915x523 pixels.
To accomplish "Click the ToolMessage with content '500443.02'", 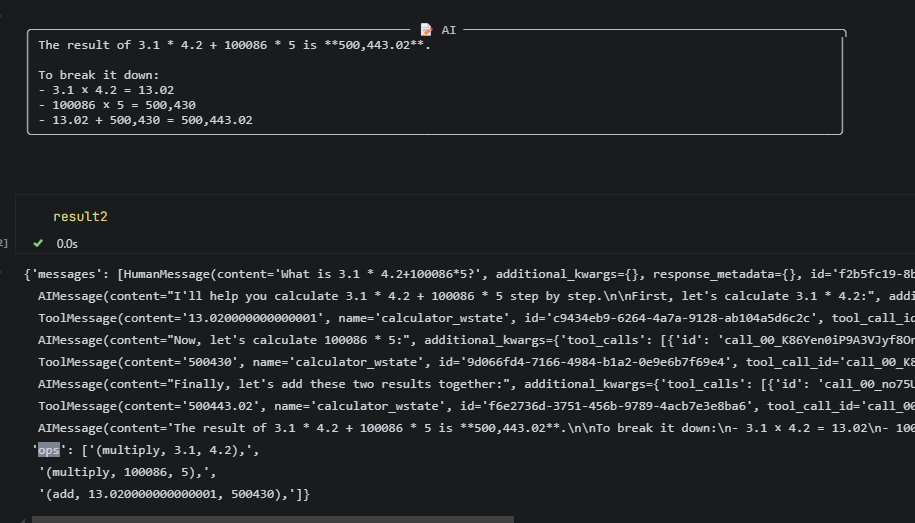I will pyautogui.click(x=476, y=406).
